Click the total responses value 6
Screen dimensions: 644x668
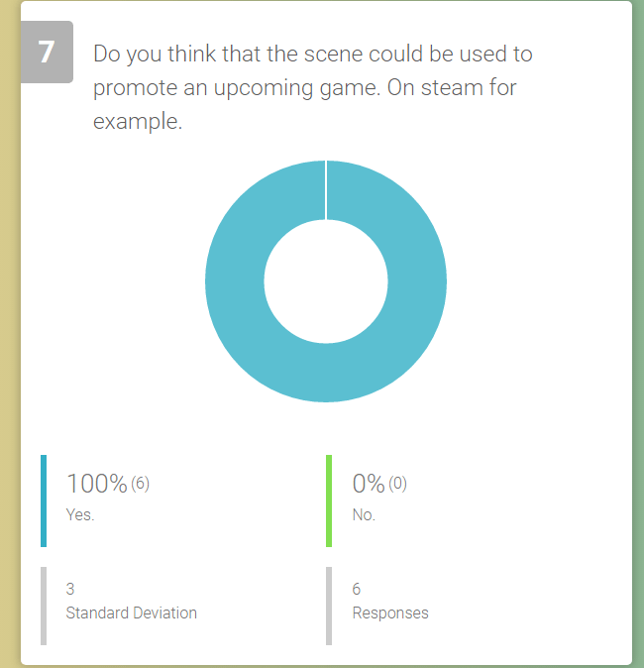[357, 589]
